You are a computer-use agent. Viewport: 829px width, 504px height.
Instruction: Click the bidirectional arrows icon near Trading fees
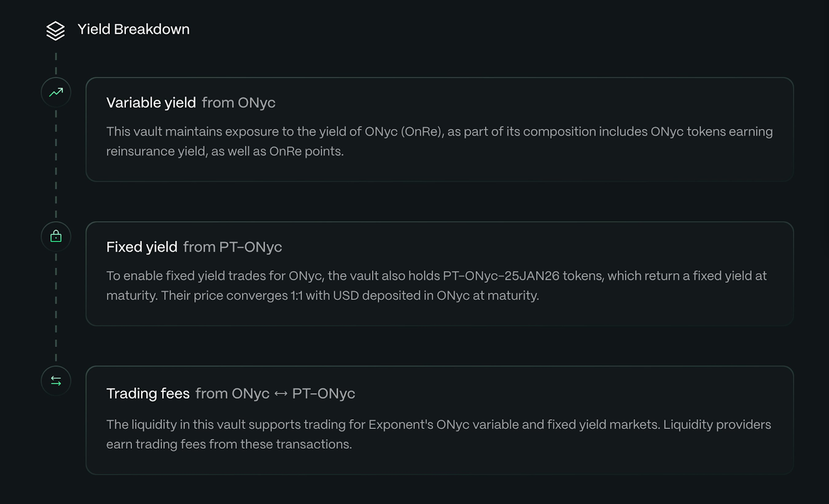pyautogui.click(x=55, y=381)
